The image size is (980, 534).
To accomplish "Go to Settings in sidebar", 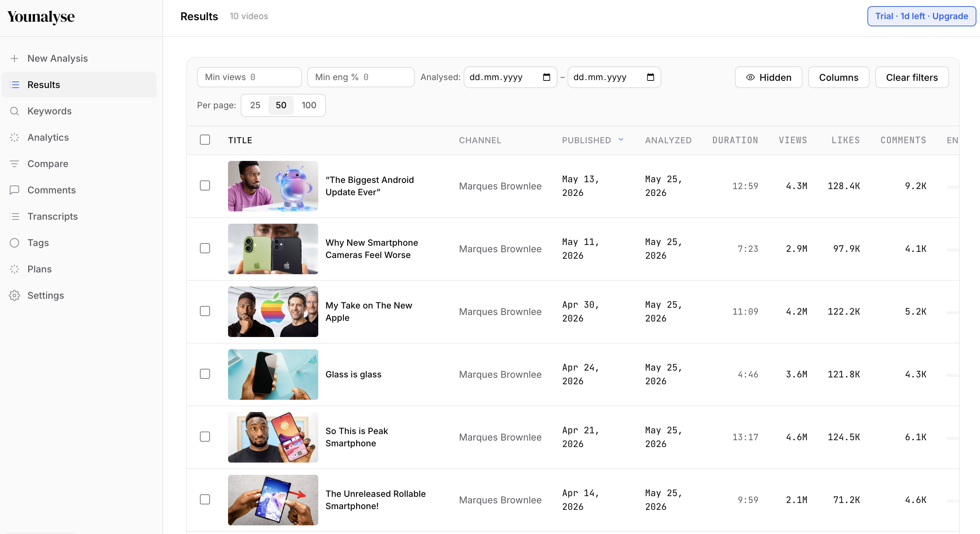I will [x=79, y=295].
